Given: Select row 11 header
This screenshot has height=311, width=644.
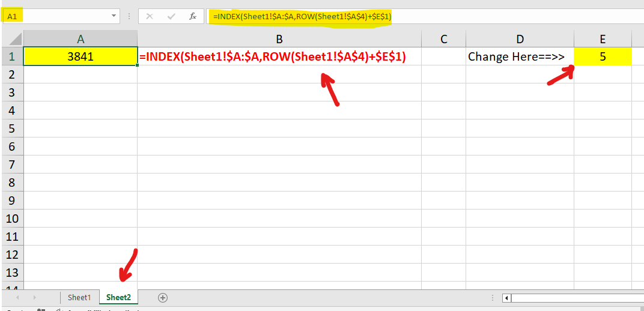Looking at the screenshot, I should tap(13, 237).
